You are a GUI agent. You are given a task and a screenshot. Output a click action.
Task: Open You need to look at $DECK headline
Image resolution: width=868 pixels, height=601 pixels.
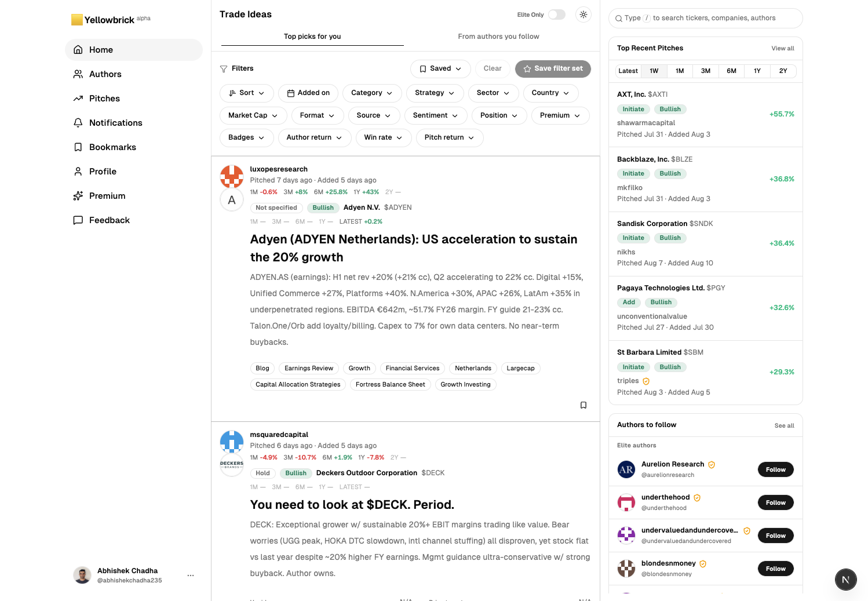pyautogui.click(x=352, y=505)
